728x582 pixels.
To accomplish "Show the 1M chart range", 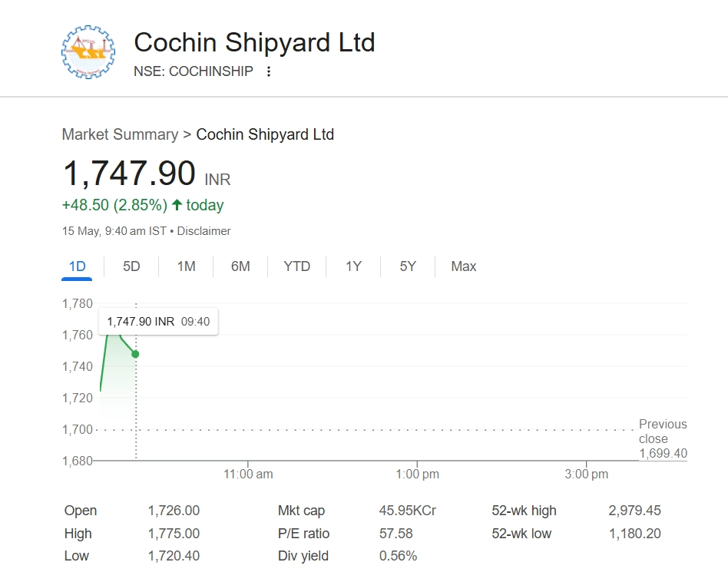I will (x=186, y=266).
